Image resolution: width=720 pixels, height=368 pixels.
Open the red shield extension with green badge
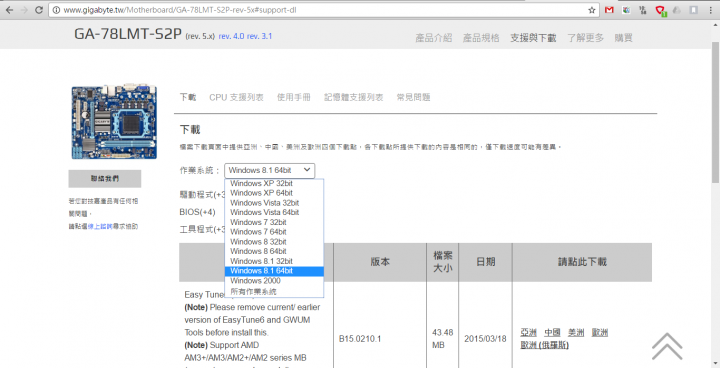pyautogui.click(x=660, y=10)
